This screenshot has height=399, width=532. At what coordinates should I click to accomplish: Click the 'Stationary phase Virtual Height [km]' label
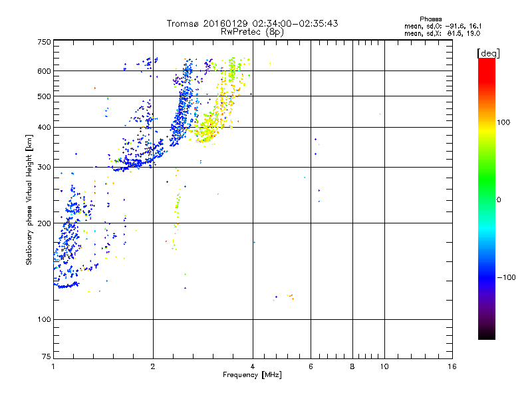29,199
